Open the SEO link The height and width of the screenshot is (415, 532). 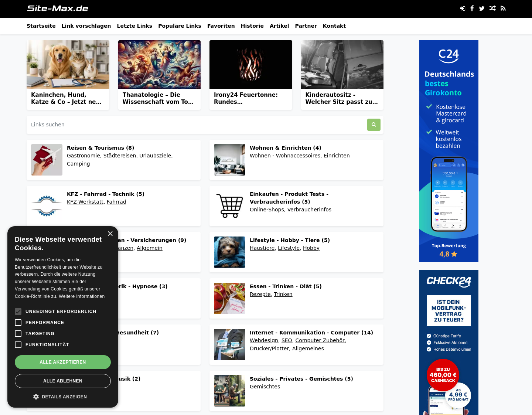tap(287, 340)
